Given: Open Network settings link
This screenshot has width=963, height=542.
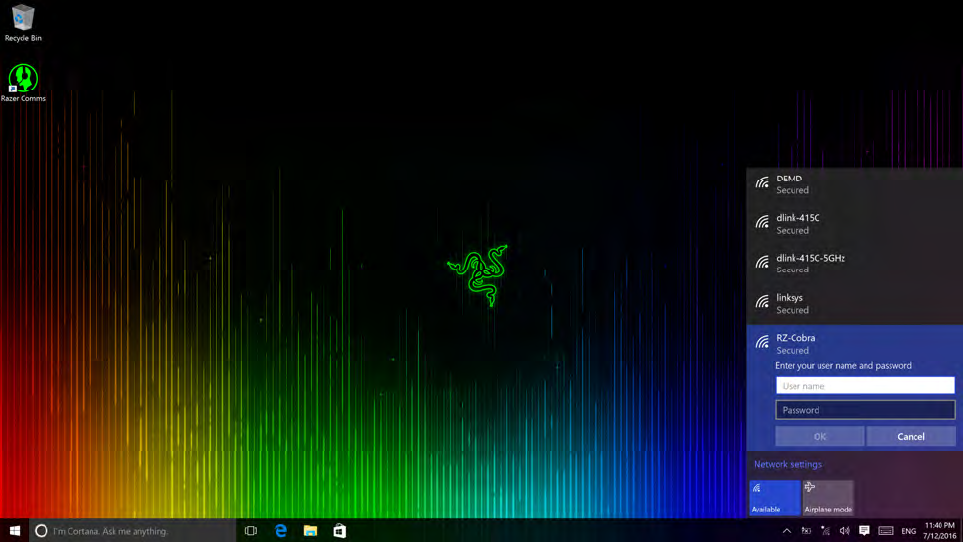Looking at the screenshot, I should click(x=787, y=464).
